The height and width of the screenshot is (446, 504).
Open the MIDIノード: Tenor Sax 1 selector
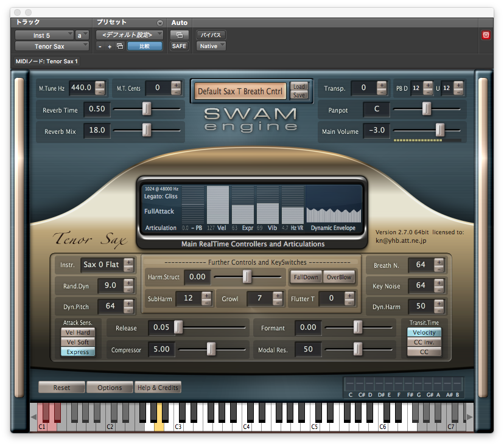click(x=47, y=61)
